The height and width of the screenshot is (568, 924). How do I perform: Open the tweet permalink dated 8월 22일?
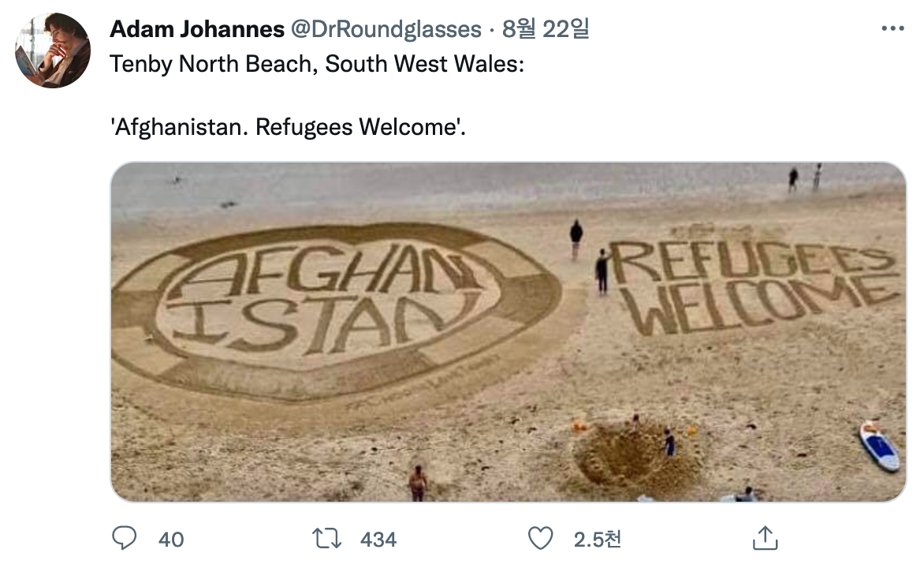(546, 29)
